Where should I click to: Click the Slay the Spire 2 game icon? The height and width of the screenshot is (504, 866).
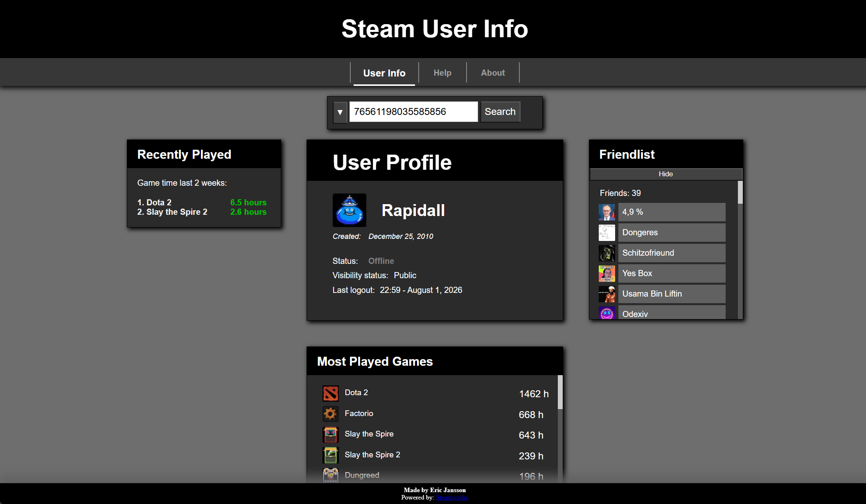coord(330,455)
